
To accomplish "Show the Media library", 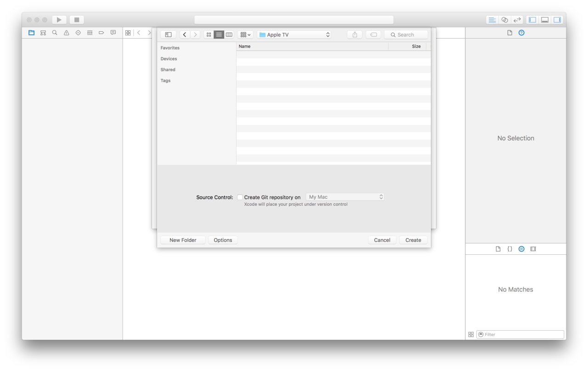I will click(533, 249).
